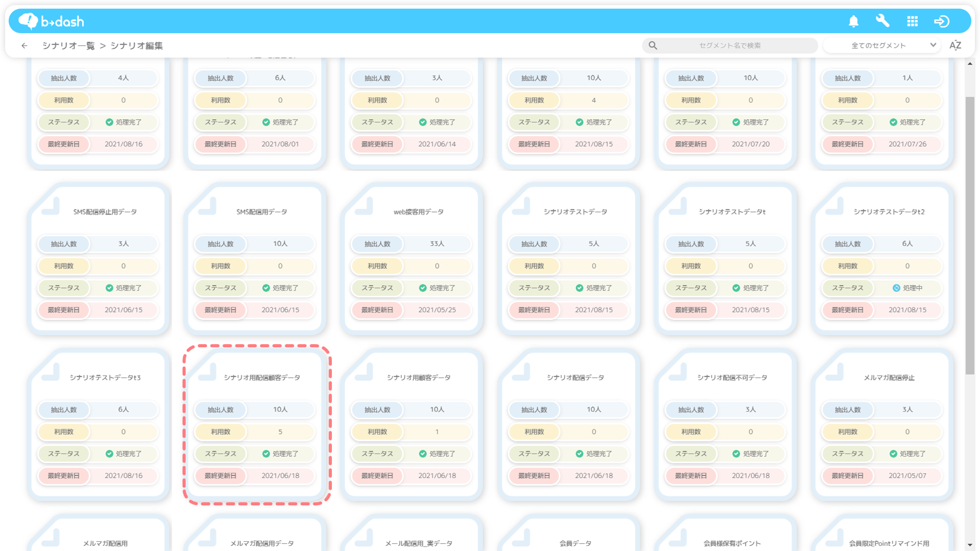Click the 2021/05/25 last updated date
Viewport: 980px width, 551px height.
coord(437,310)
